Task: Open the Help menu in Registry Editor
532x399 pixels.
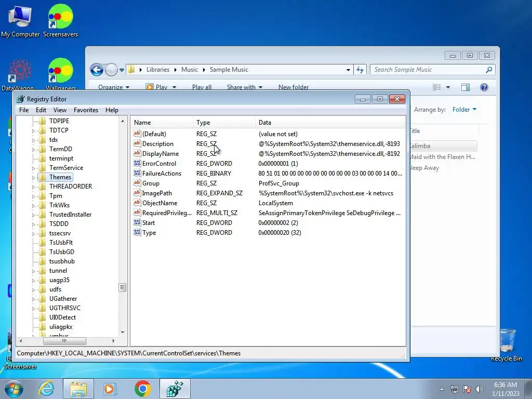Action: 112,110
